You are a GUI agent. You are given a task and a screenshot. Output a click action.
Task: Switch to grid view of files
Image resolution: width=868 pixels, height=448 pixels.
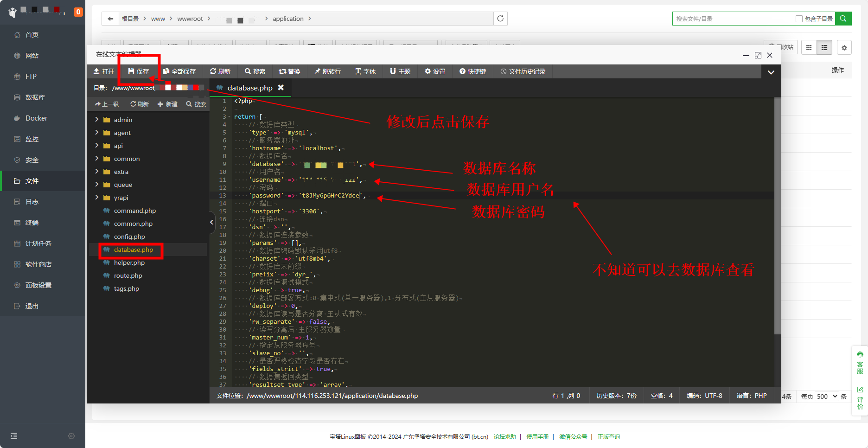coord(809,47)
